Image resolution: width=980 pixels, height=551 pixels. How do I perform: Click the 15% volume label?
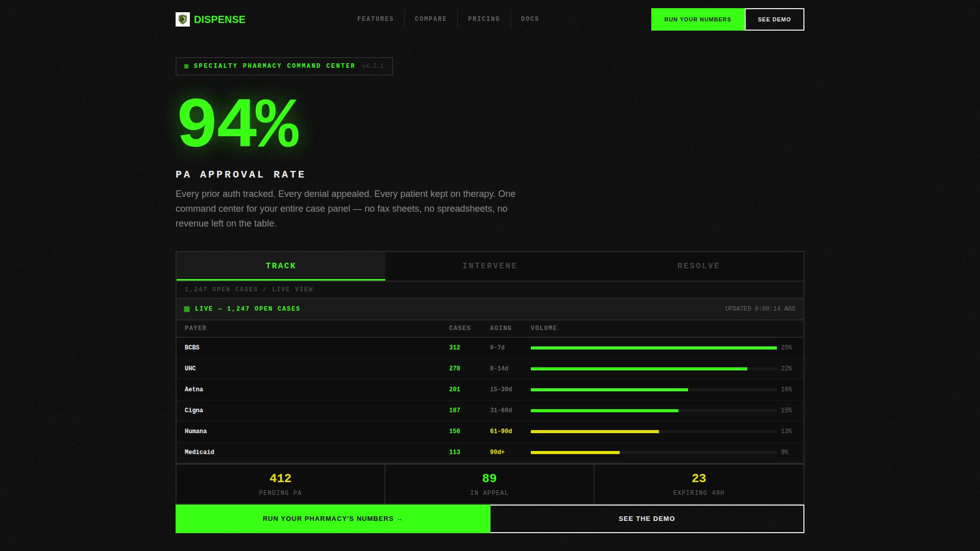pos(787,410)
